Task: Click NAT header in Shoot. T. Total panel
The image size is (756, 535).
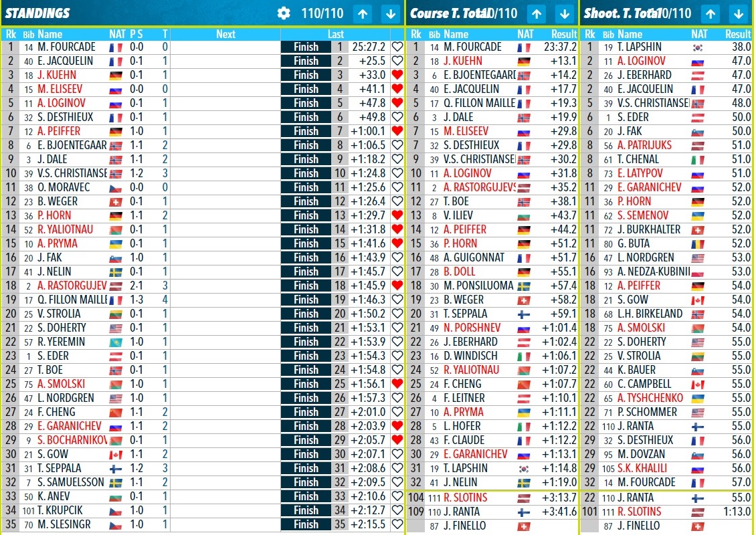Action: tap(699, 34)
